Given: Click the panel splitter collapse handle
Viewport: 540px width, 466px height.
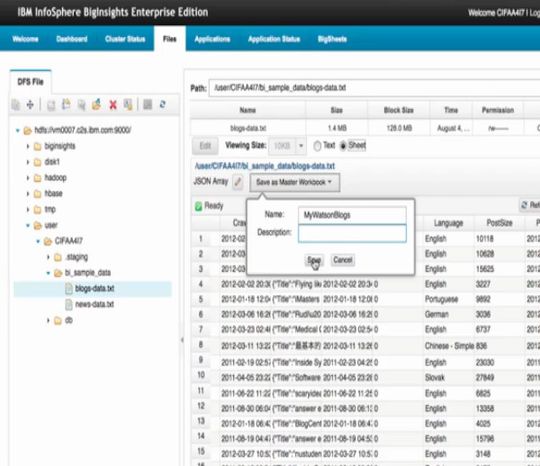Looking at the screenshot, I should point(182,340).
